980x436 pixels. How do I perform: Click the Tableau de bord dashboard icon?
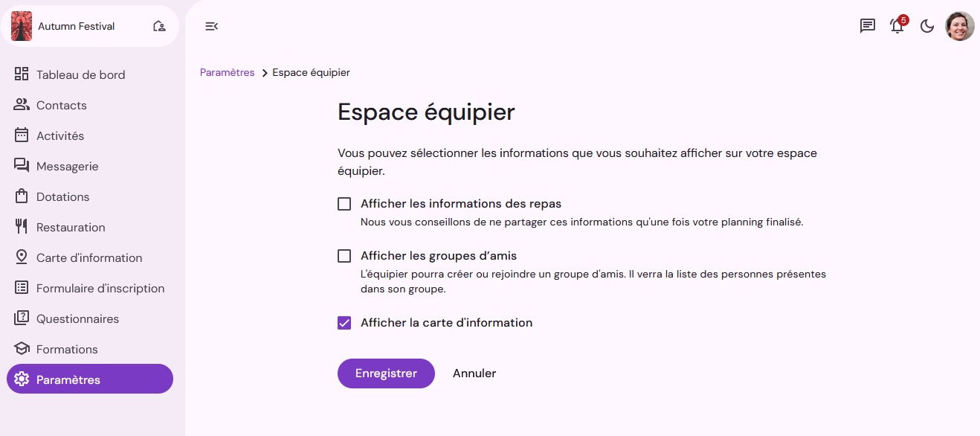click(22, 74)
